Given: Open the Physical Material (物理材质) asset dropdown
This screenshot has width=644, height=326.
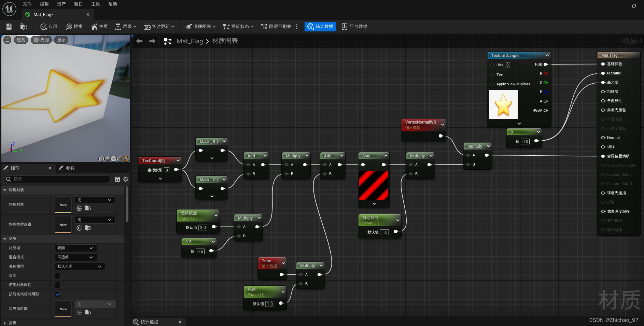Looking at the screenshot, I should pos(95,200).
